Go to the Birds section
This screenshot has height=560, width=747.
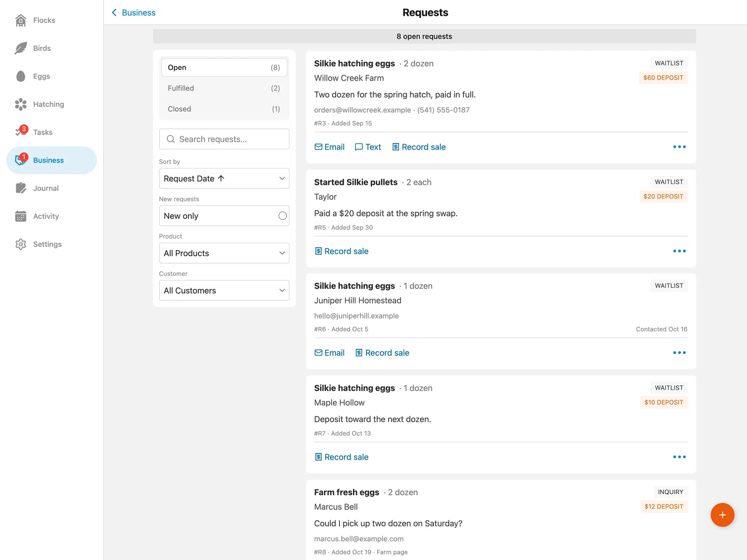click(51, 48)
